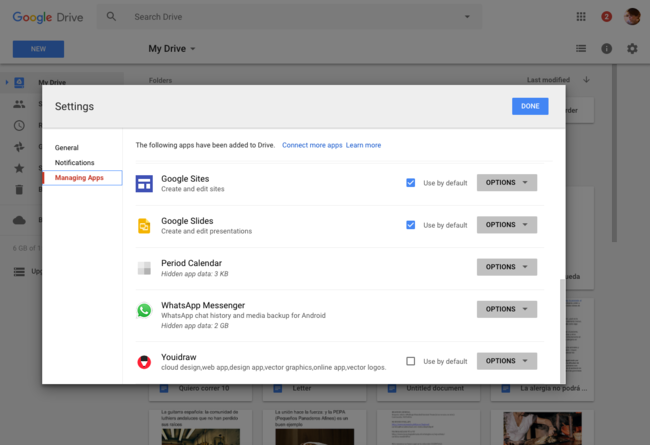The height and width of the screenshot is (445, 650).
Task: Show the details info icon
Action: pos(606,49)
